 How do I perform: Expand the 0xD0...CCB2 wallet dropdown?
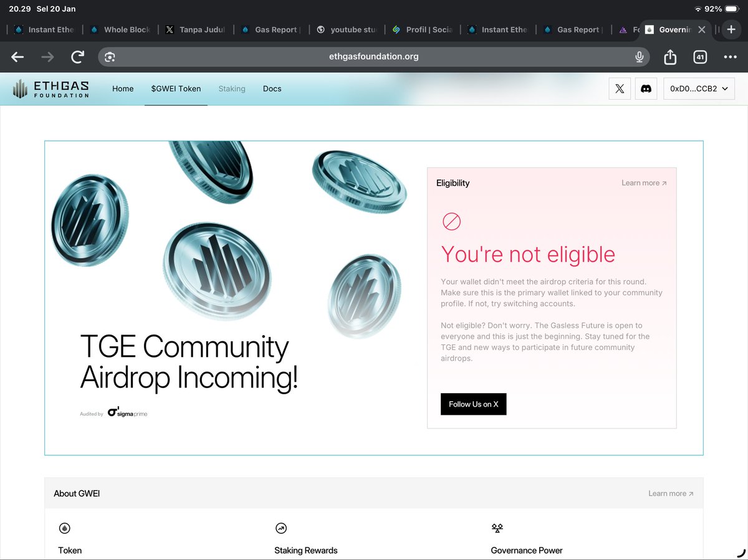(x=699, y=88)
